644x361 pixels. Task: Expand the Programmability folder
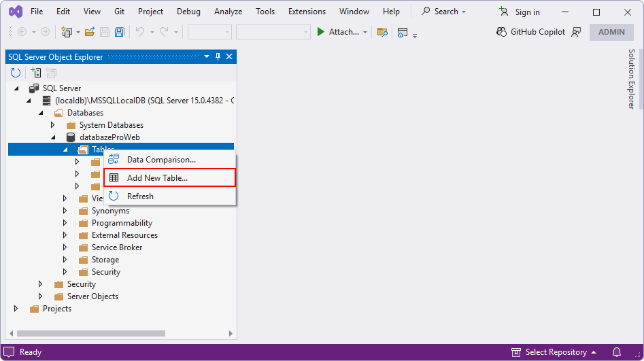[65, 223]
